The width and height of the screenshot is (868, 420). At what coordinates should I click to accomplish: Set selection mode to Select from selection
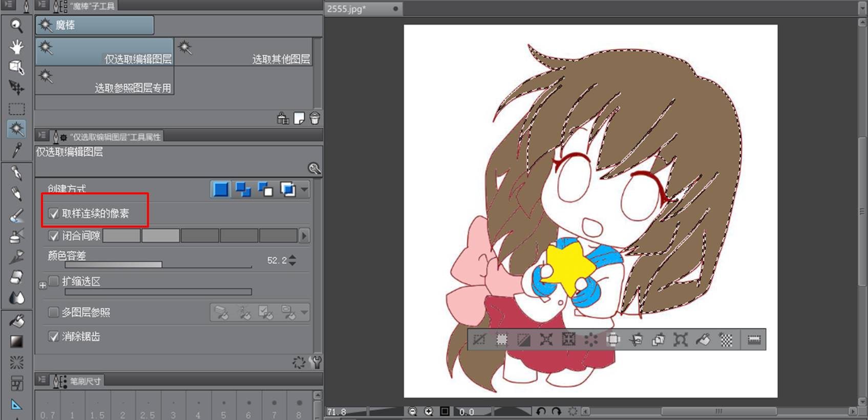(x=288, y=190)
